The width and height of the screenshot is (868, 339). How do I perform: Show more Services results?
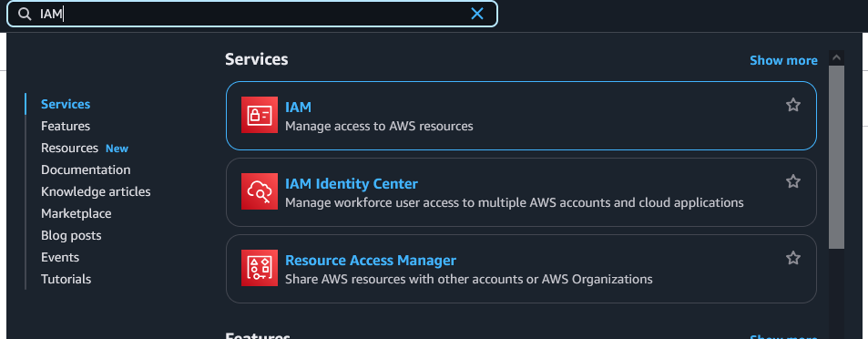coord(783,60)
